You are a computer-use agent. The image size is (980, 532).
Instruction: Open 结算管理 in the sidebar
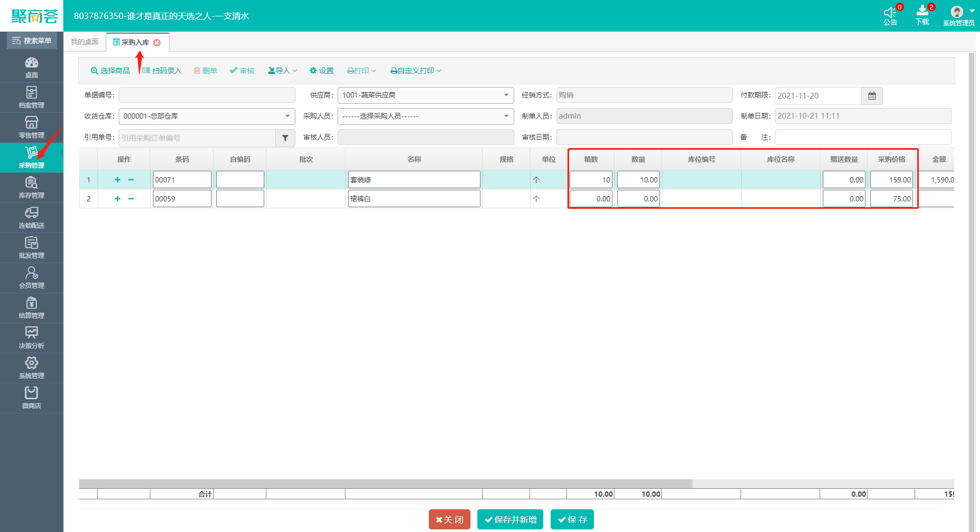[32, 308]
